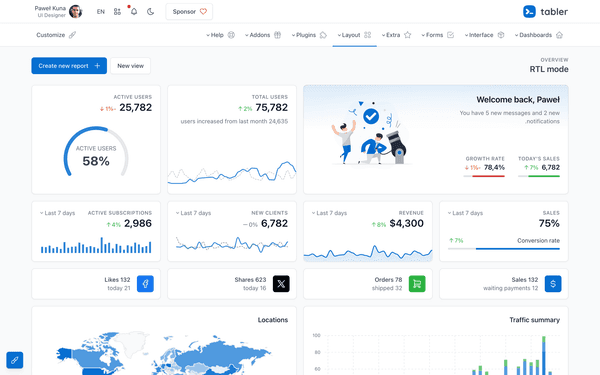
Task: Click the 75,782 total users value
Action: click(271, 108)
